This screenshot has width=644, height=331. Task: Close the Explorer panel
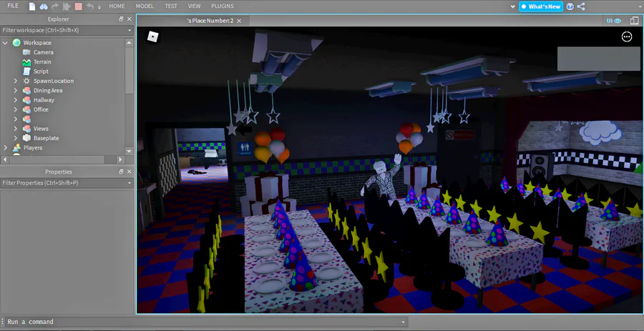coord(130,19)
